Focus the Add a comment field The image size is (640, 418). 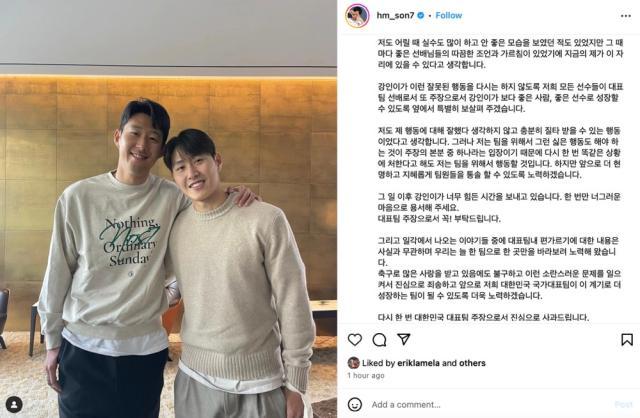490,405
